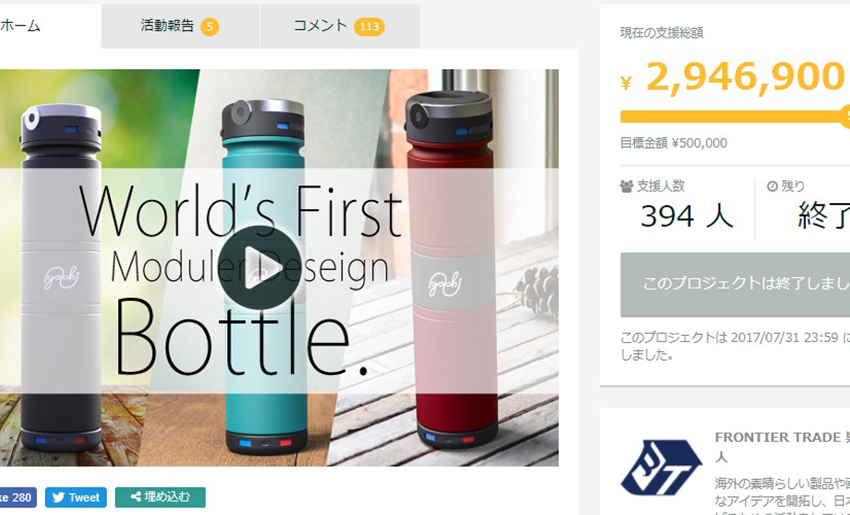
Task: Play the bottle promo video
Action: click(260, 267)
